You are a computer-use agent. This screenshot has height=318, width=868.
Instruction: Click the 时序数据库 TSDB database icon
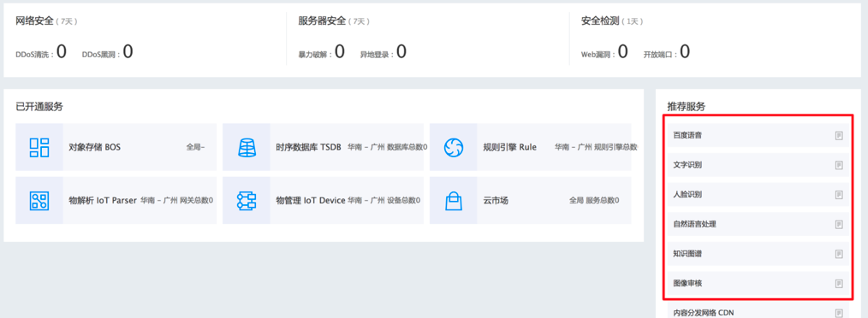(x=247, y=147)
